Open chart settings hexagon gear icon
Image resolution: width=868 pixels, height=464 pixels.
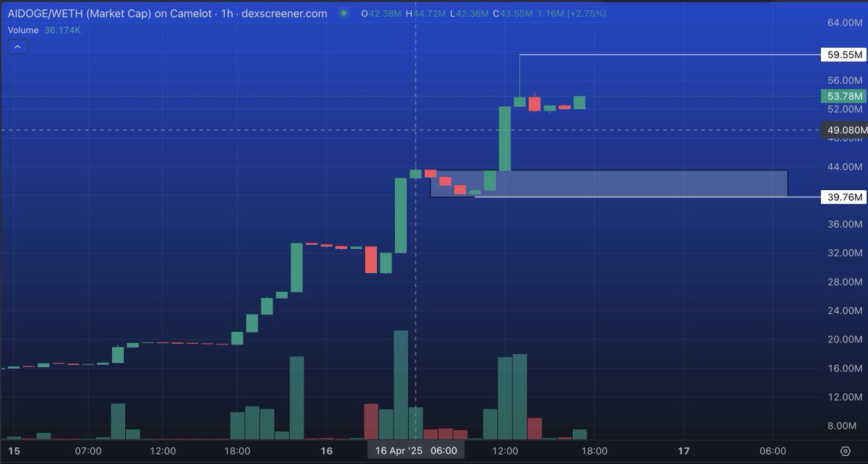click(x=846, y=451)
